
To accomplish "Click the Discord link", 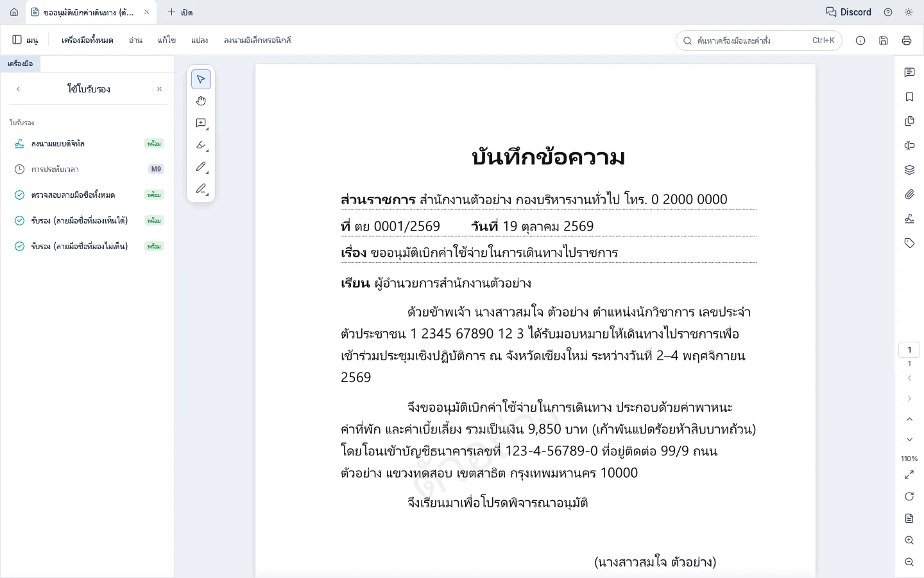I will (x=848, y=12).
